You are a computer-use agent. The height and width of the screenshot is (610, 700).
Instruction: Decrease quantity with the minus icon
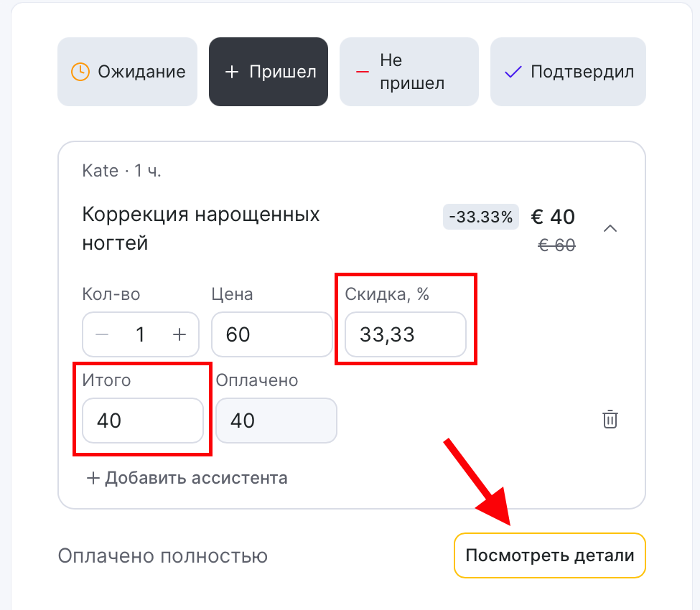click(x=103, y=334)
